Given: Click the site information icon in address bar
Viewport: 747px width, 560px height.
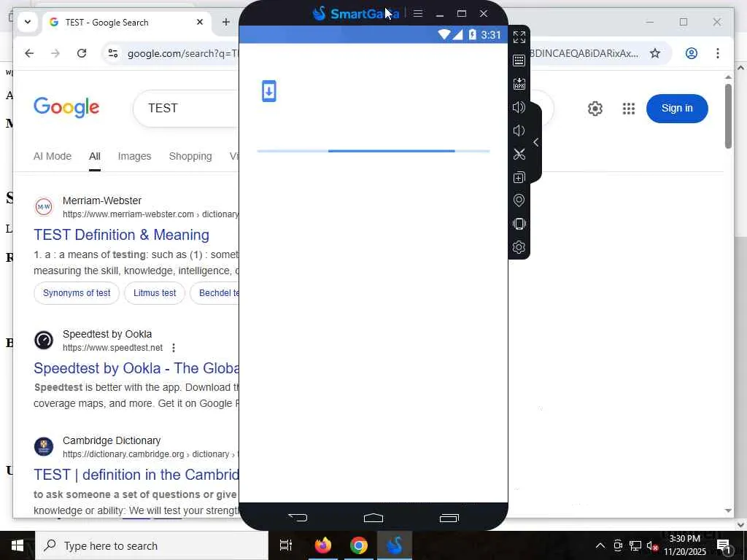Looking at the screenshot, I should tap(113, 53).
